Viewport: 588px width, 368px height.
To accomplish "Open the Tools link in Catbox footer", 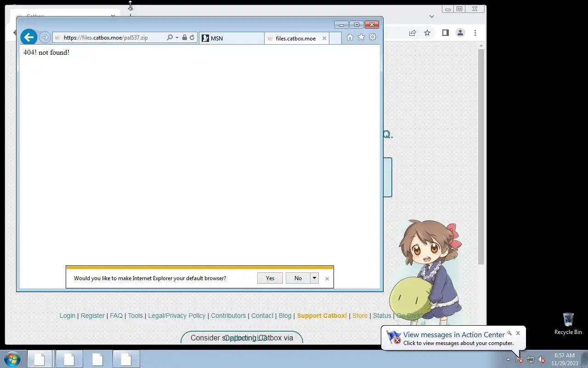I will click(136, 316).
